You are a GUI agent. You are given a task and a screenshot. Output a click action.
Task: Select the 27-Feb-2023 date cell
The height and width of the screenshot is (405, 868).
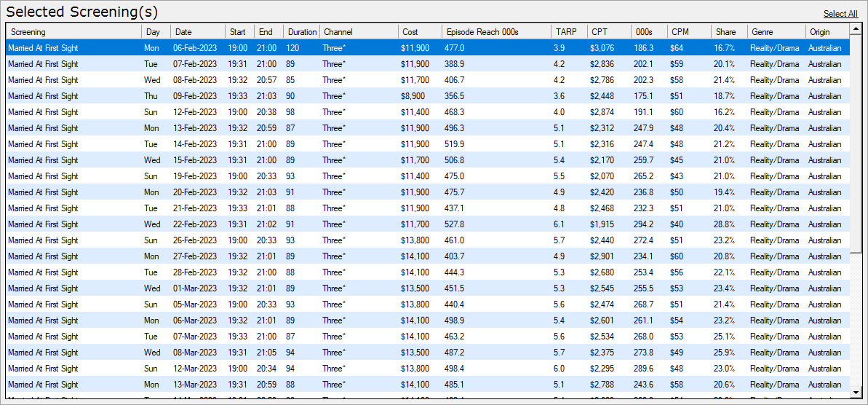click(x=196, y=256)
